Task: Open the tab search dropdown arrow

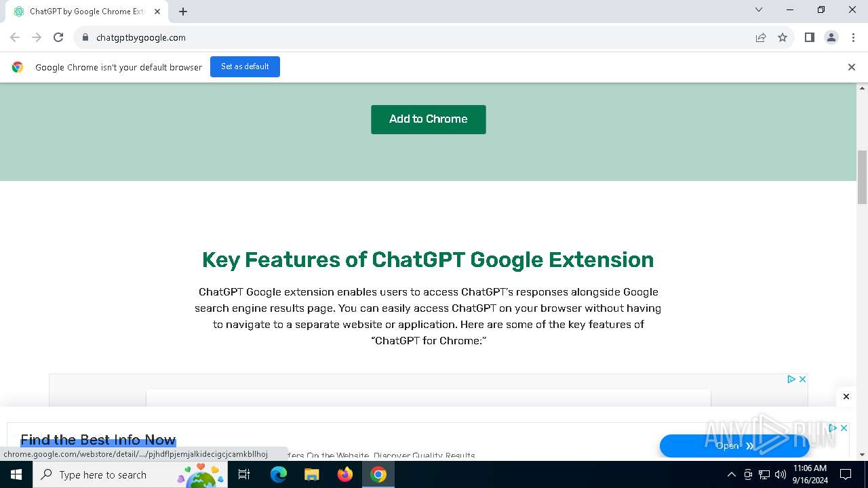Action: point(759,9)
